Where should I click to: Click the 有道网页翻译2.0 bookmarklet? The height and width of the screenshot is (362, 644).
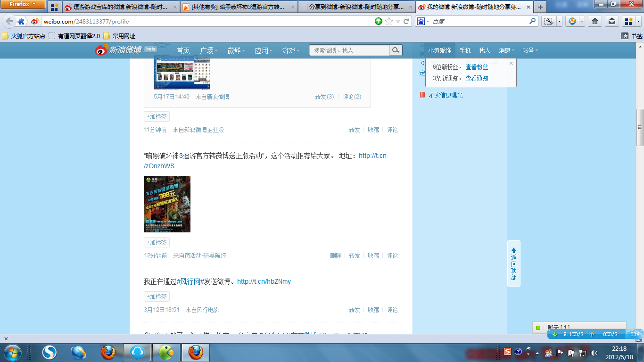(74, 36)
